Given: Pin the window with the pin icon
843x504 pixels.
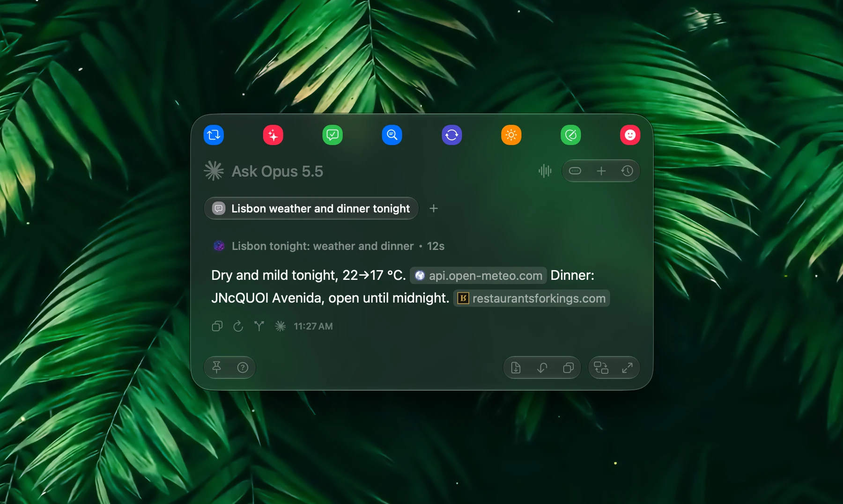Looking at the screenshot, I should tap(217, 367).
